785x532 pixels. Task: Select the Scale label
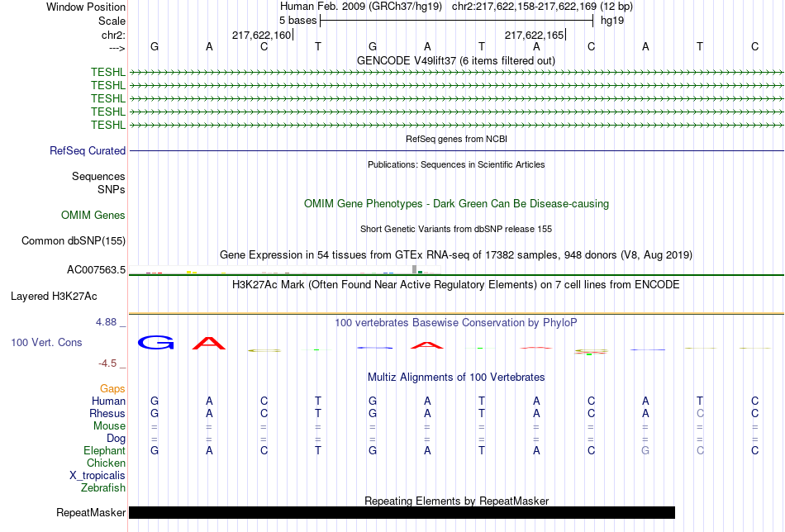[112, 21]
